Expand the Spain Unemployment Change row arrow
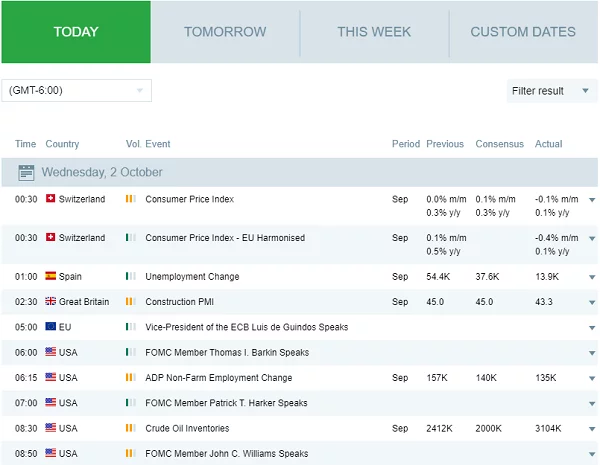This screenshot has width=600, height=465. pos(592,277)
